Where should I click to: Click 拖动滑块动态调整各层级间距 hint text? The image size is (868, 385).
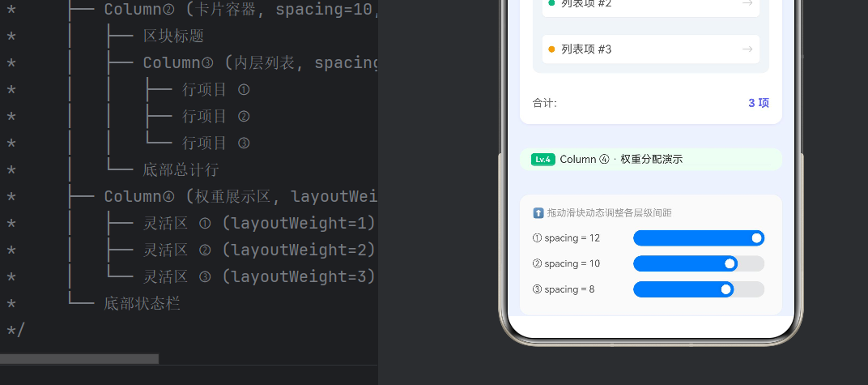coord(609,212)
